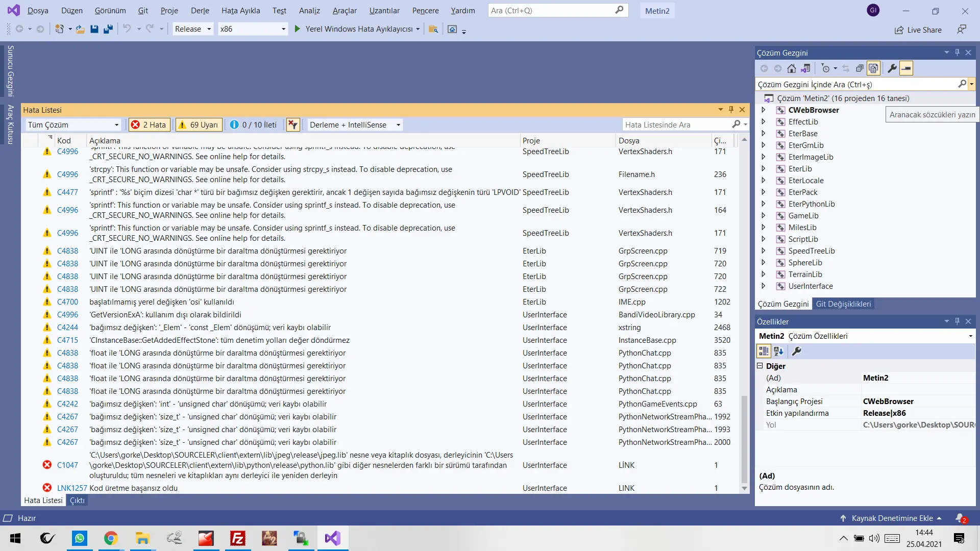The width and height of the screenshot is (980, 551).
Task: Toggle the 2 Hata errors filter
Action: (149, 125)
